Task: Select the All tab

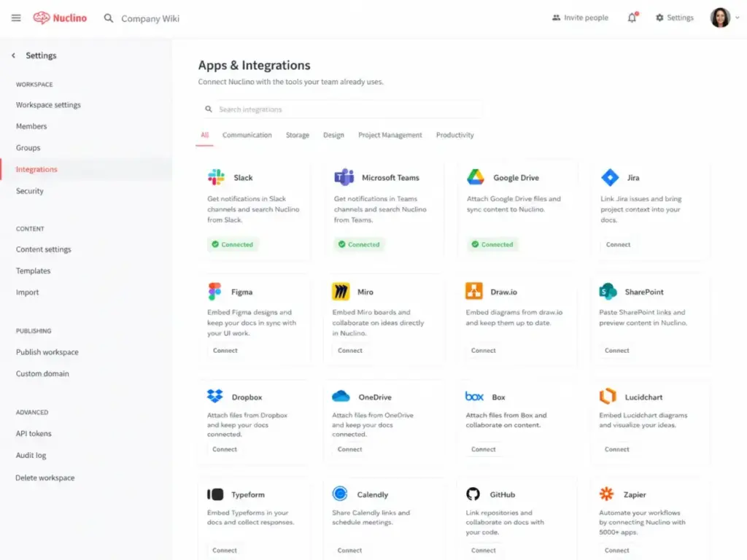Action: click(205, 135)
